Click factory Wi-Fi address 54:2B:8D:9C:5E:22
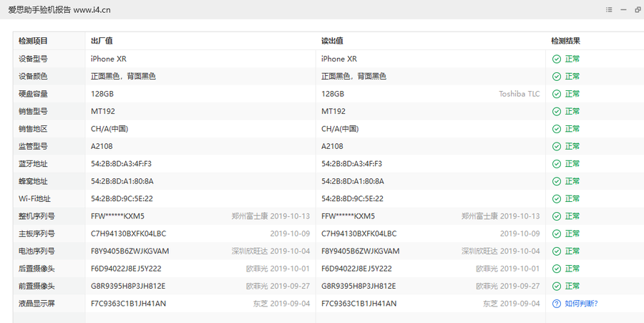Screen dimensions: 644x323 click(122, 199)
